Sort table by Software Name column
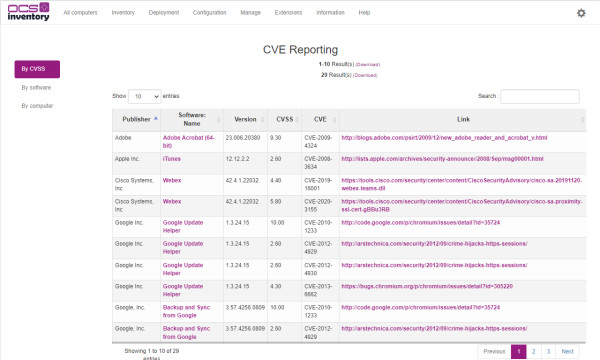This screenshot has width=600, height=360. pyautogui.click(x=192, y=119)
